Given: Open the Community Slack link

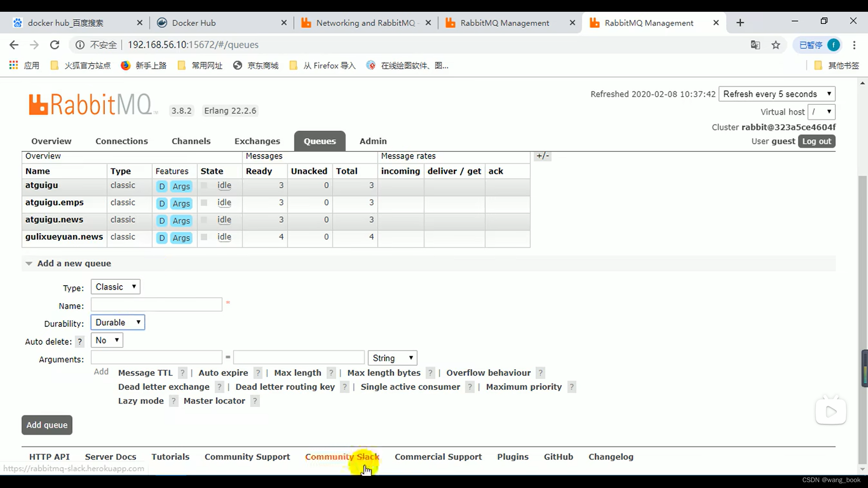Looking at the screenshot, I should [342, 457].
